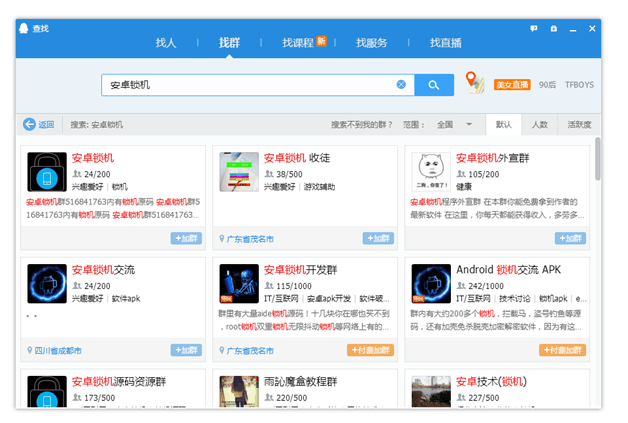Join the 安卓锁机 收徒 group

coord(378,239)
